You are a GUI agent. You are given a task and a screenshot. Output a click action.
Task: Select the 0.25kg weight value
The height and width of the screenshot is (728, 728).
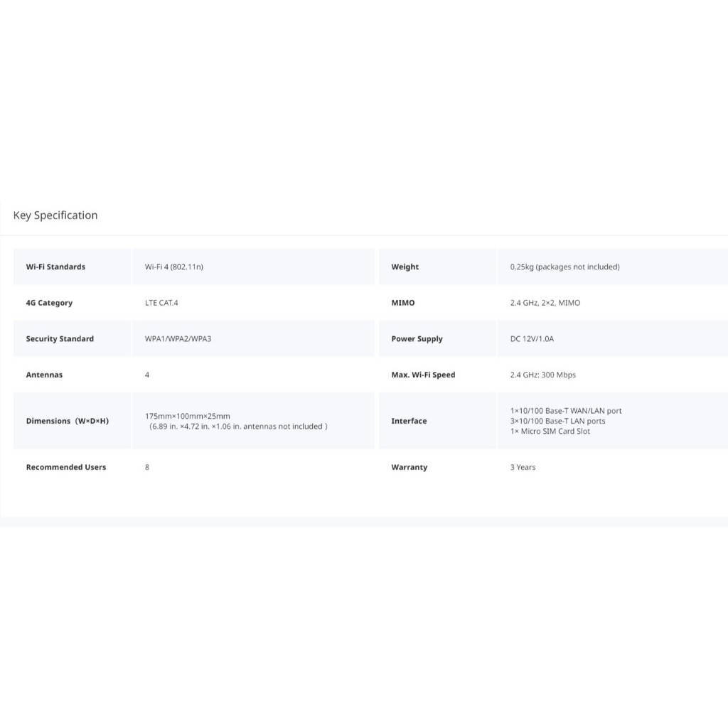pos(564,267)
